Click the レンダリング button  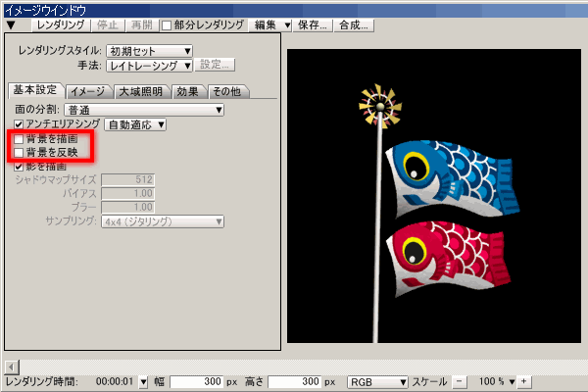pos(61,25)
